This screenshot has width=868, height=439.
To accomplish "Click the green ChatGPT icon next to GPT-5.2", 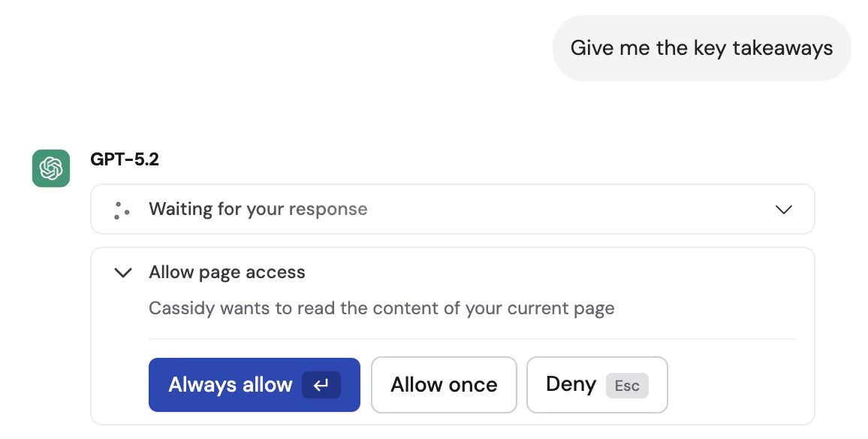I will point(50,168).
